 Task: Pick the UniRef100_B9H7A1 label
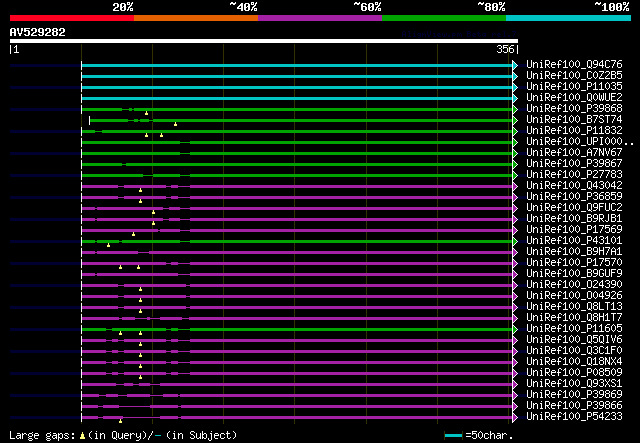click(574, 252)
